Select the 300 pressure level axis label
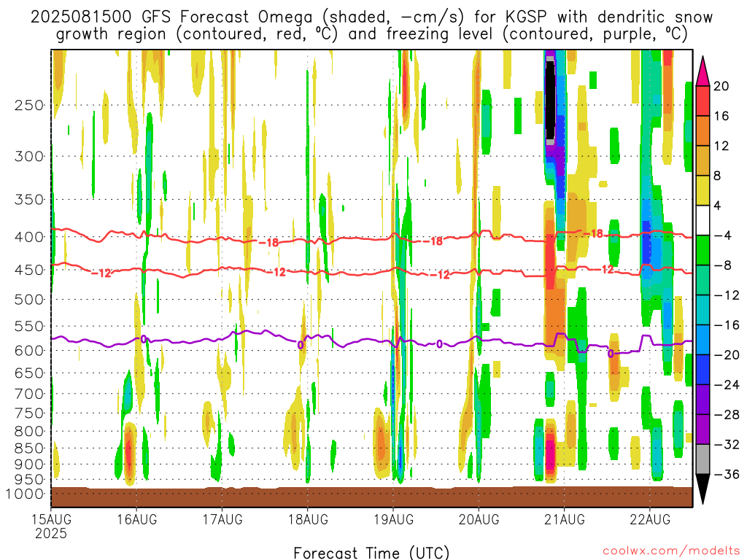Screen dimensions: 747x560 pyautogui.click(x=29, y=156)
